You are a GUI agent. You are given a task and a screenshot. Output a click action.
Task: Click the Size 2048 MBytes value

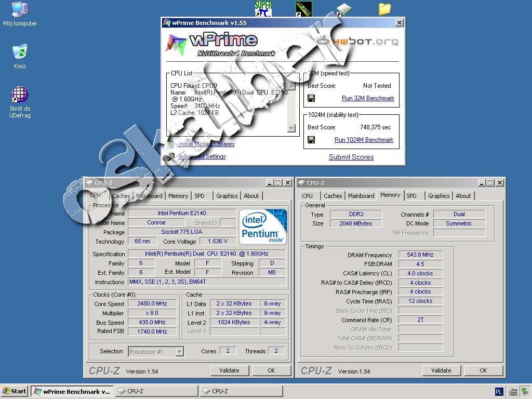click(x=355, y=223)
